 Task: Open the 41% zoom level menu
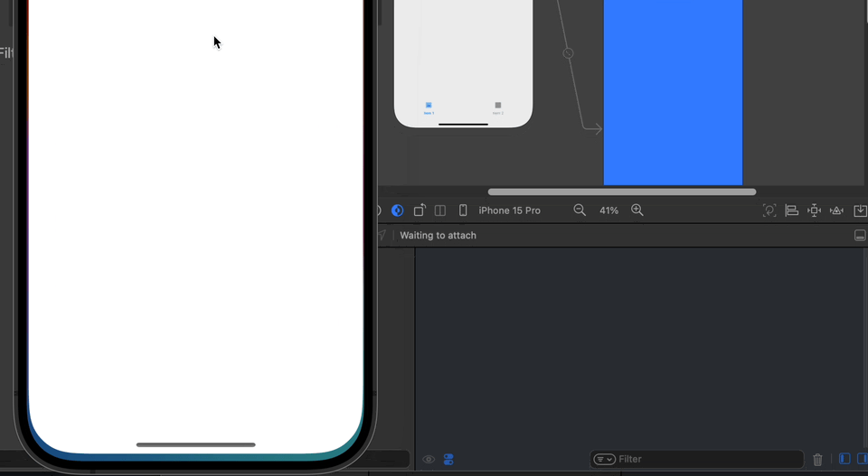[x=609, y=210]
